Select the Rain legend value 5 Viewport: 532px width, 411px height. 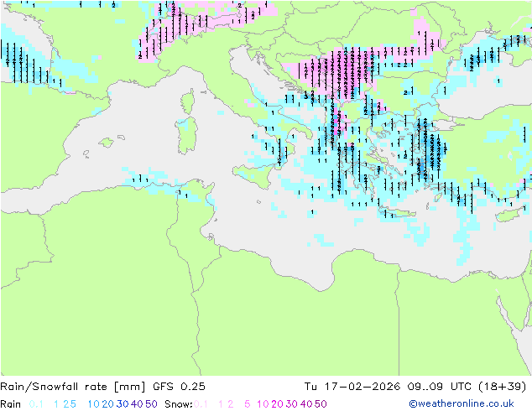73,404
